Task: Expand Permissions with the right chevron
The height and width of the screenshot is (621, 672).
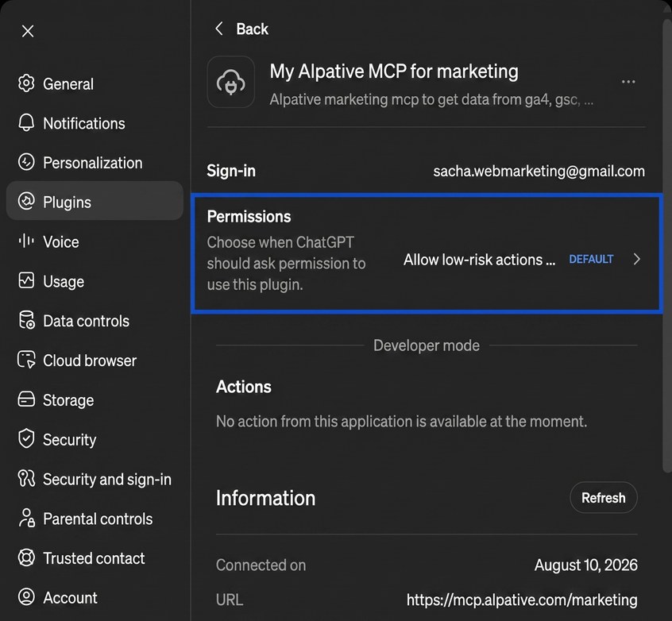Action: point(637,259)
